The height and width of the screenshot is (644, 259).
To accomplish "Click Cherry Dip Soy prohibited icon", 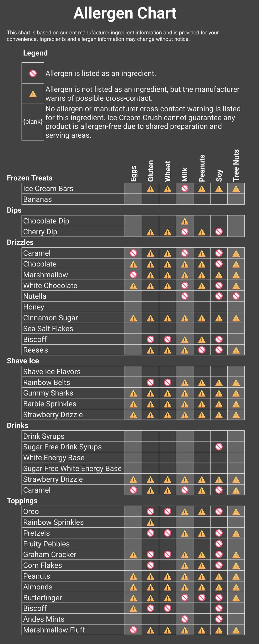I will (x=219, y=232).
